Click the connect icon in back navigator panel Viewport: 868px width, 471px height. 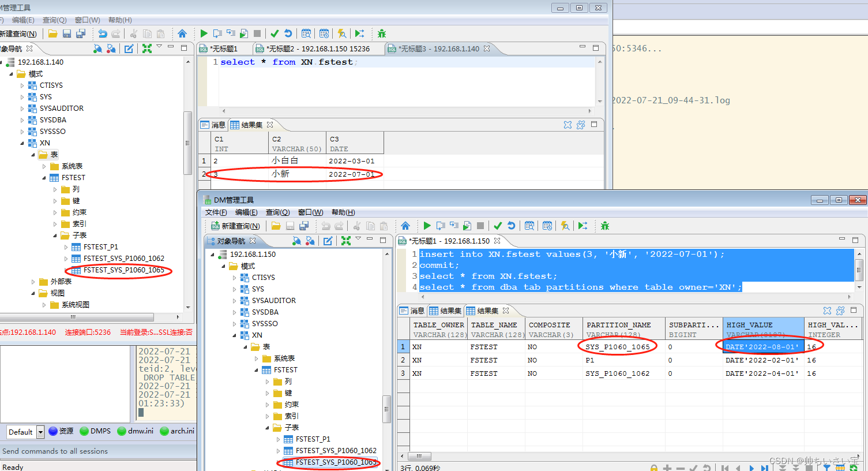pyautogui.click(x=97, y=48)
